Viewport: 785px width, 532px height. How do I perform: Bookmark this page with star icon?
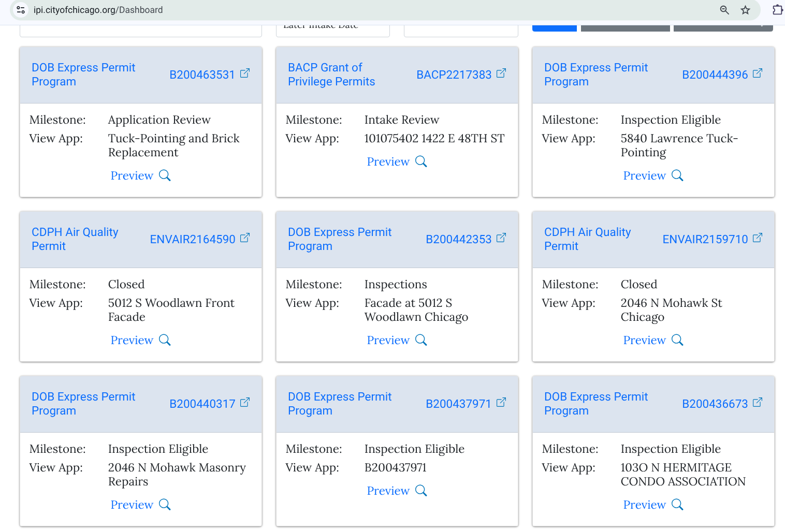click(745, 10)
